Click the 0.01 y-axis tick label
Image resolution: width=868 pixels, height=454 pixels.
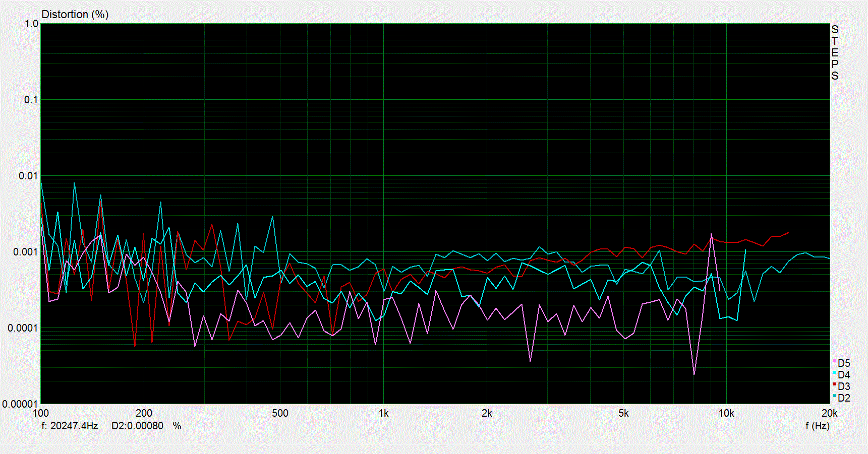pyautogui.click(x=28, y=176)
